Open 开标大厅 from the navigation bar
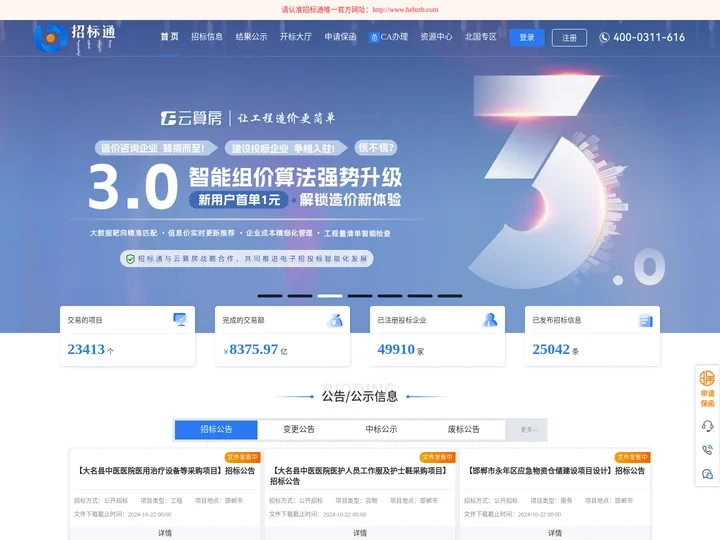Image resolution: width=720 pixels, height=540 pixels. click(x=296, y=37)
